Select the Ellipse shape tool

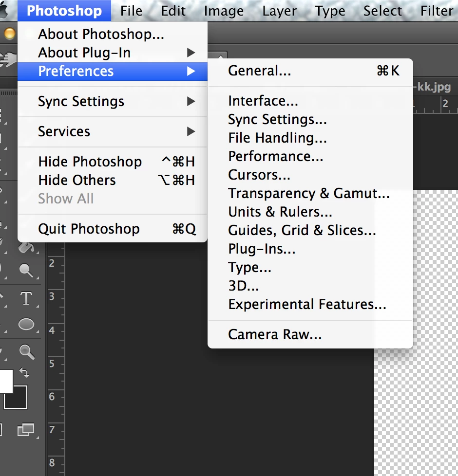26,324
